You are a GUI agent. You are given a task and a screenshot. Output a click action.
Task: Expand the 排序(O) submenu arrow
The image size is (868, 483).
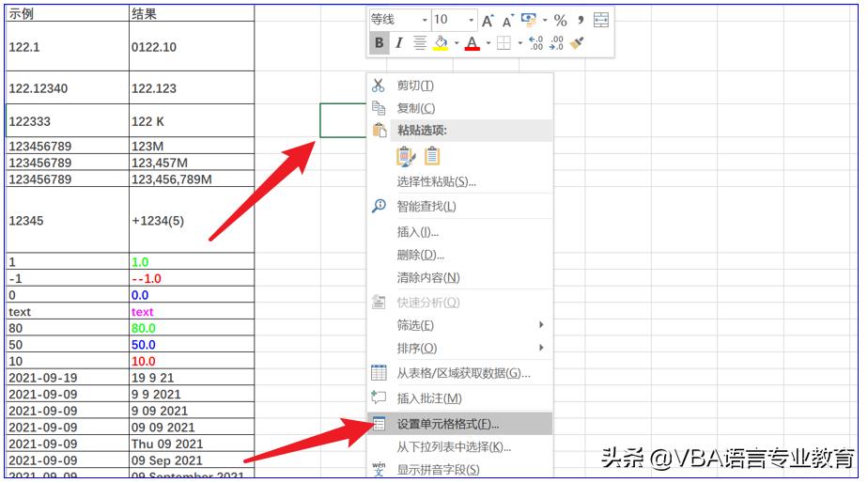point(541,348)
